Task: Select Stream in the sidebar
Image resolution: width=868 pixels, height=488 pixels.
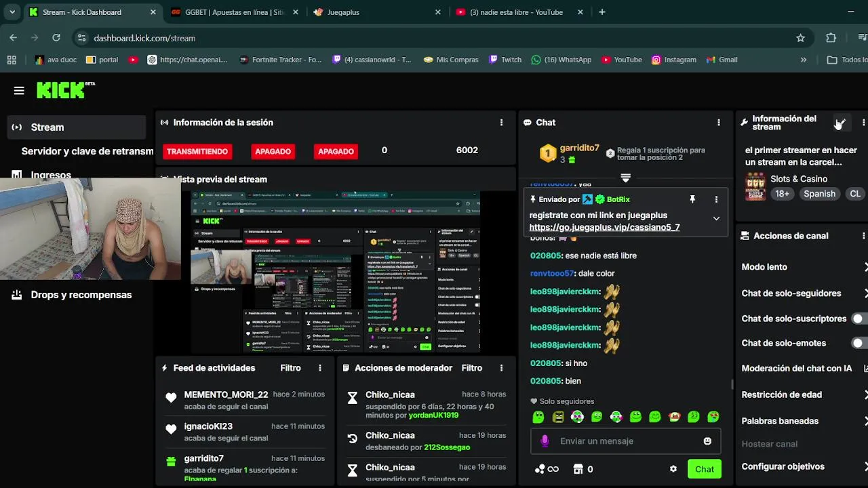Action: pyautogui.click(x=77, y=127)
